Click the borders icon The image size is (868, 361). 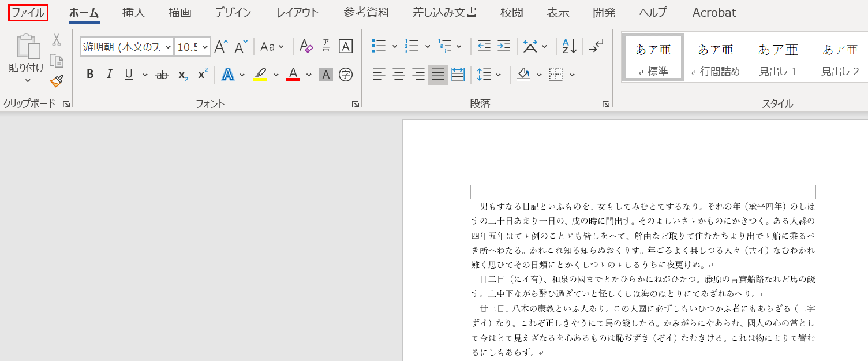[x=556, y=75]
